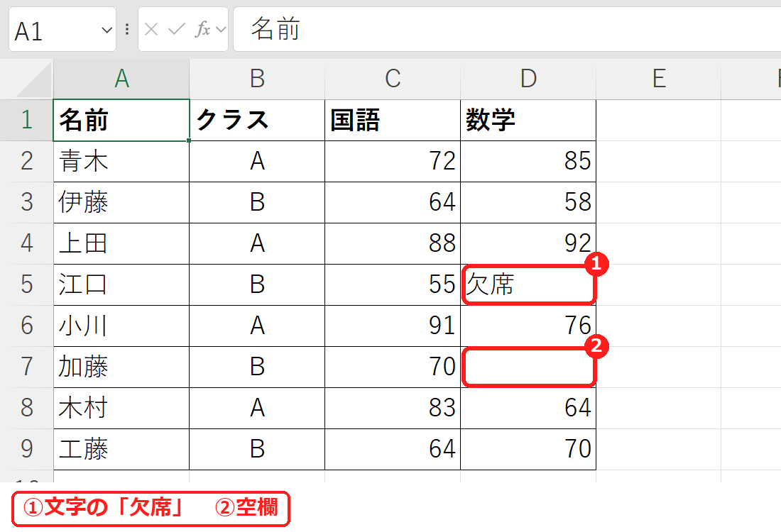Click class cell B in 加藤's row
This screenshot has width=781, height=532.
click(x=257, y=367)
